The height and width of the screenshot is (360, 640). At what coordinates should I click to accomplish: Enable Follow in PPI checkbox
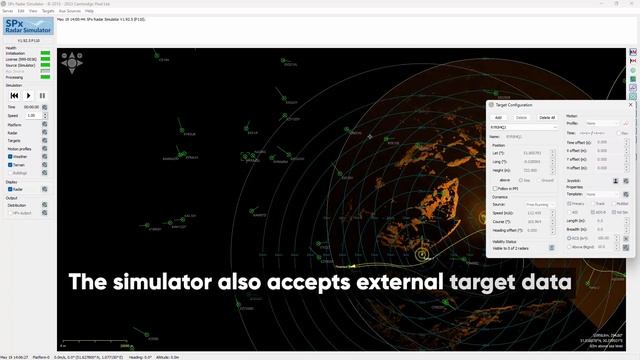pos(495,189)
